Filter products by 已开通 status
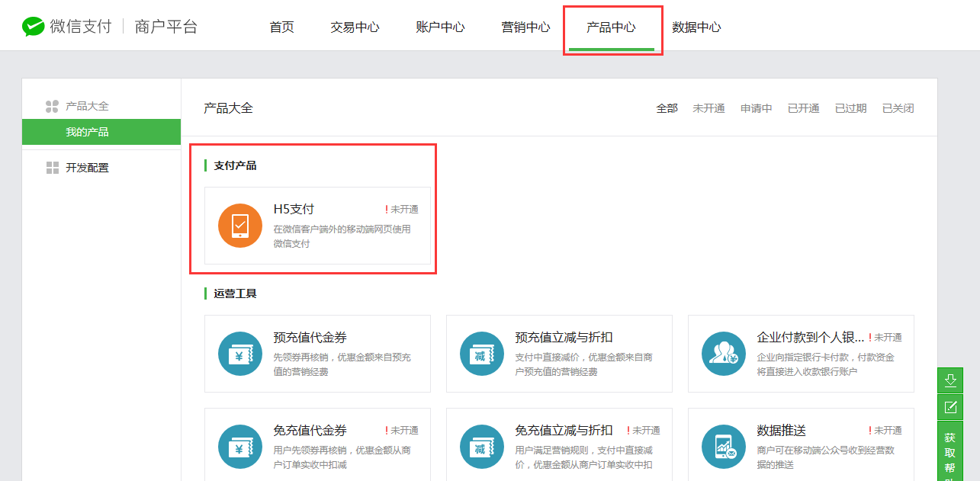 coord(803,108)
